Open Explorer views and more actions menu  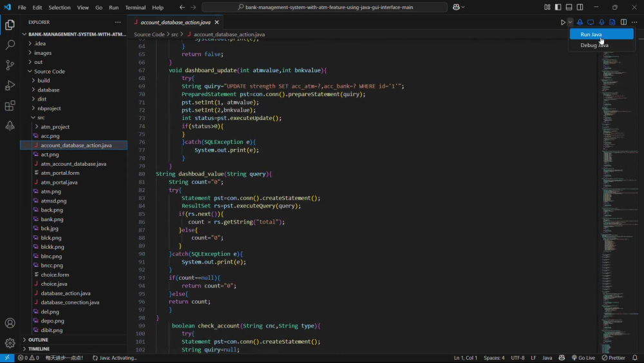click(118, 22)
